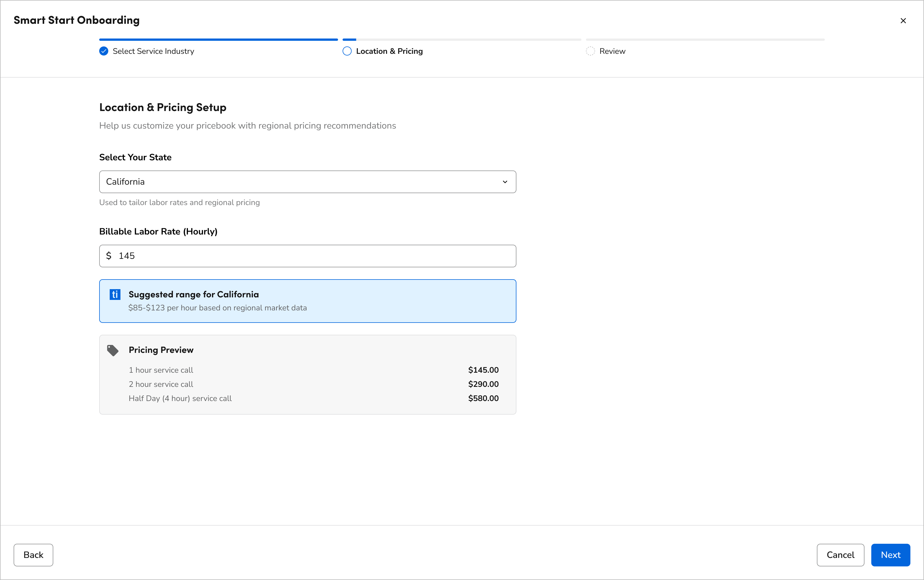Click the price tag icon in Pricing Preview
This screenshot has height=580, width=924.
113,350
